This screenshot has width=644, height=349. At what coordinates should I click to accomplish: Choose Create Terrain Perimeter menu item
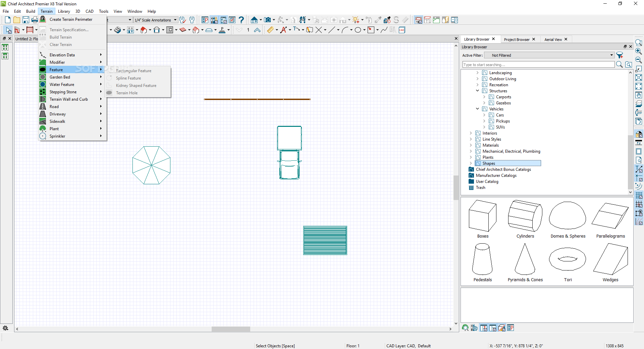tap(72, 19)
